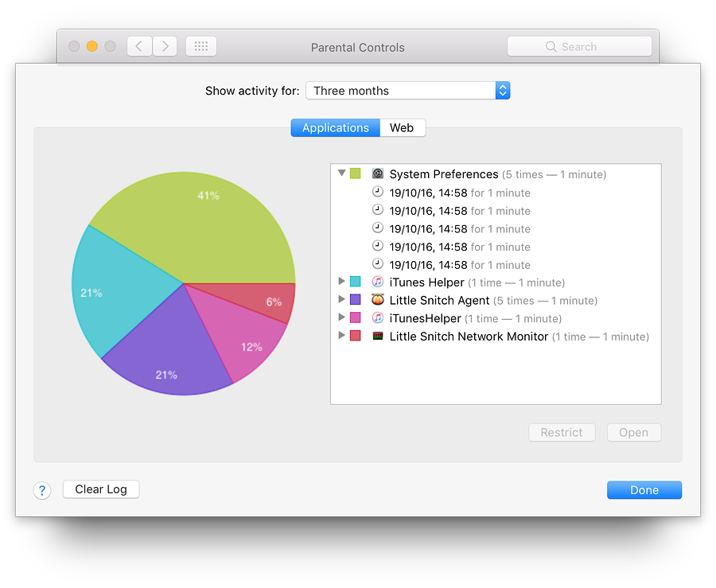Click the Little Snitch Network Monitor icon
This screenshot has height=588, width=716.
click(378, 336)
